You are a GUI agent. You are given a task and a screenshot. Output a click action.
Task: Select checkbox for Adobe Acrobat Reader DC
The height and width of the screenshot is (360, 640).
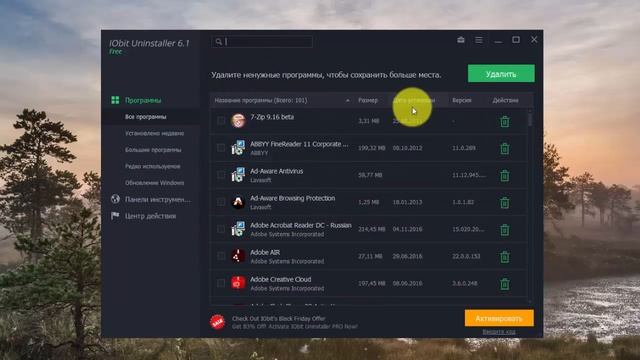pos(221,229)
